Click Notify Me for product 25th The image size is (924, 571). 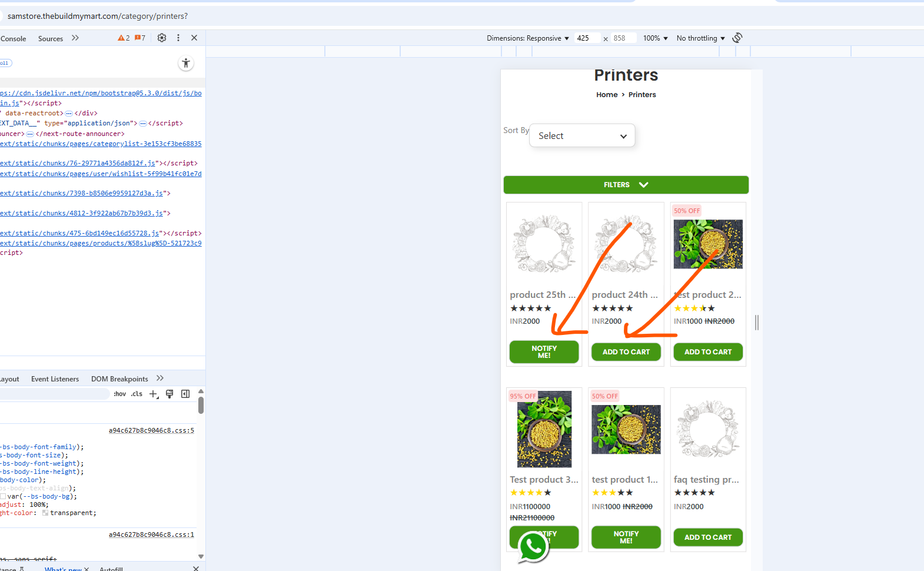[x=544, y=352]
